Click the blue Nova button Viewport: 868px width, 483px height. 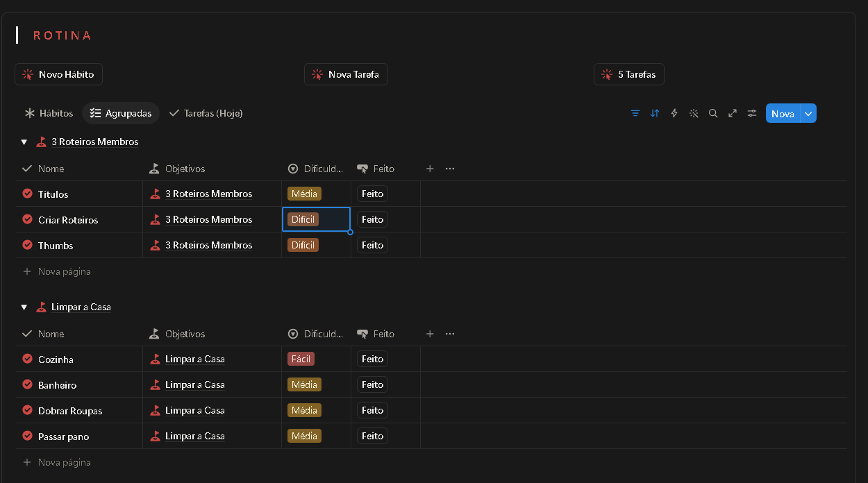pos(783,114)
